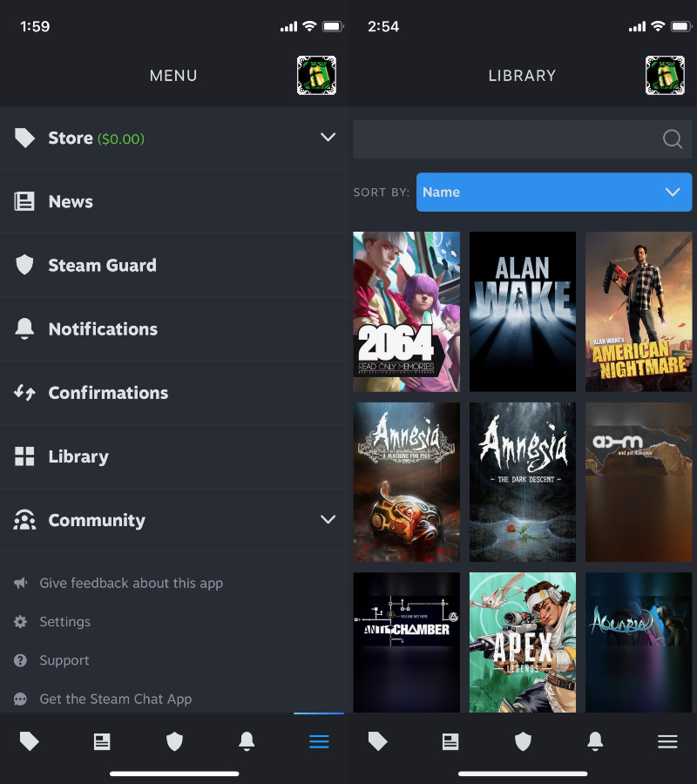Open Steam Guard from the sidebar

pyautogui.click(x=103, y=265)
